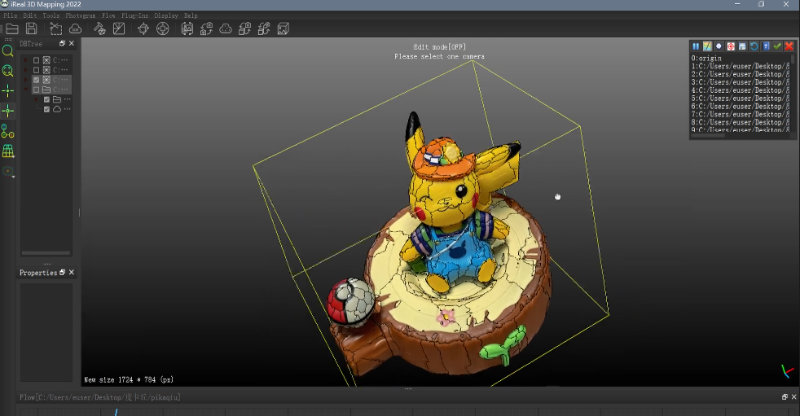Viewport: 800px width, 416px height.
Task: Close the Properties panel
Action: (71, 273)
